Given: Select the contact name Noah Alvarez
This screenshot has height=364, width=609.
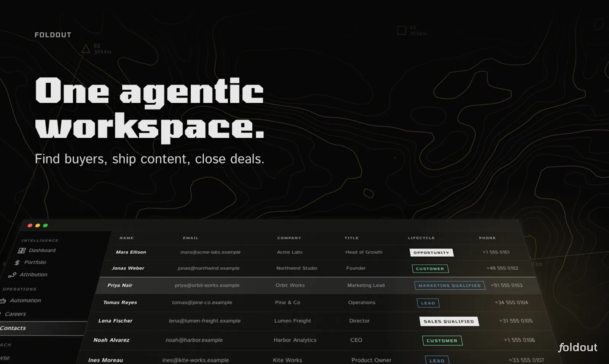Looking at the screenshot, I should pyautogui.click(x=111, y=340).
